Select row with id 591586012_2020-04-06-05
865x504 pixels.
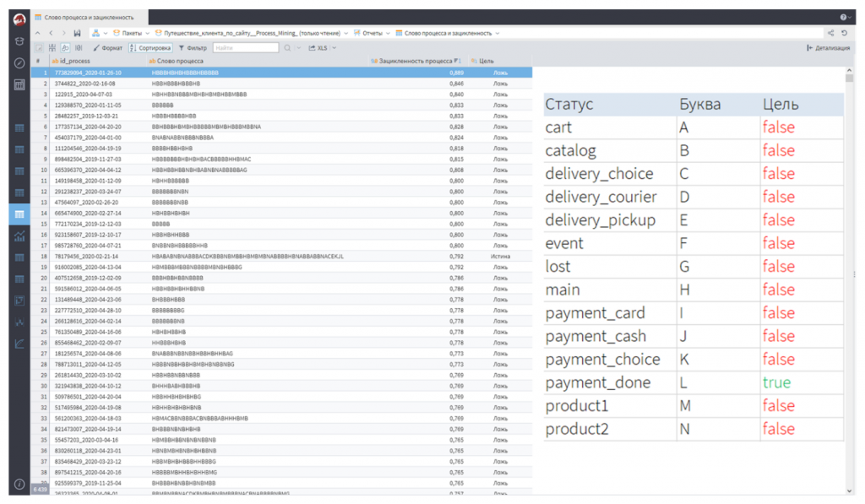click(281, 289)
